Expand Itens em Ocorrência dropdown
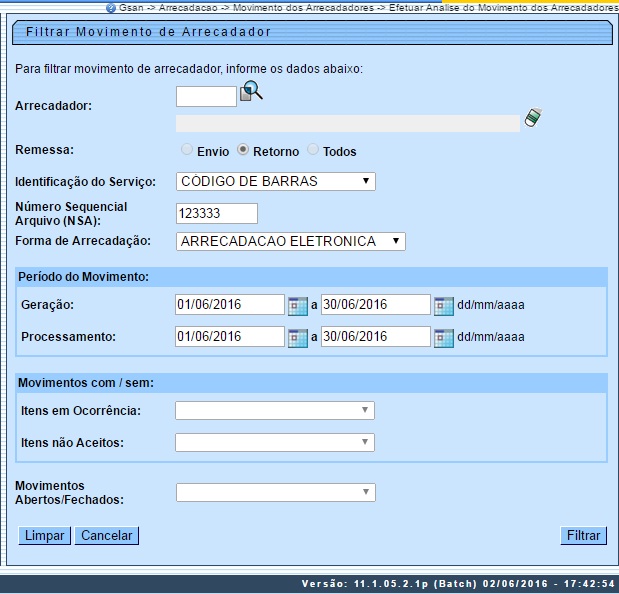619x594 pixels. [275, 410]
